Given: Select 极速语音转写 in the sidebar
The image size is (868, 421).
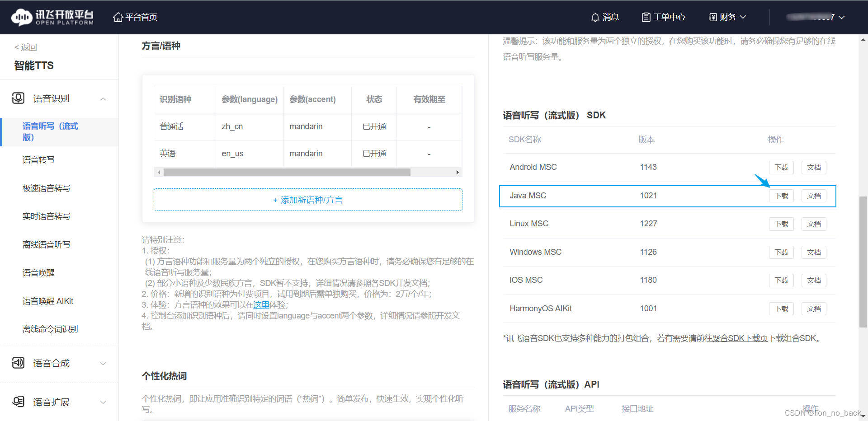Looking at the screenshot, I should point(46,188).
